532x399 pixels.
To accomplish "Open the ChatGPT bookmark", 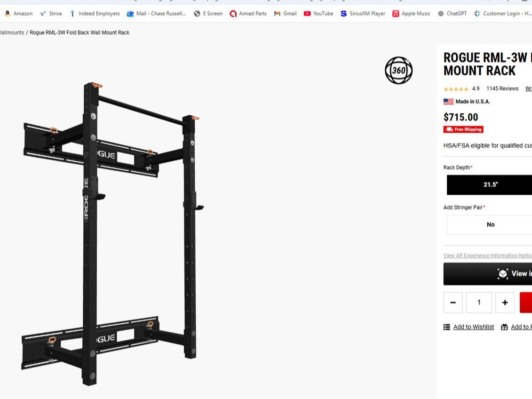I will (452, 14).
